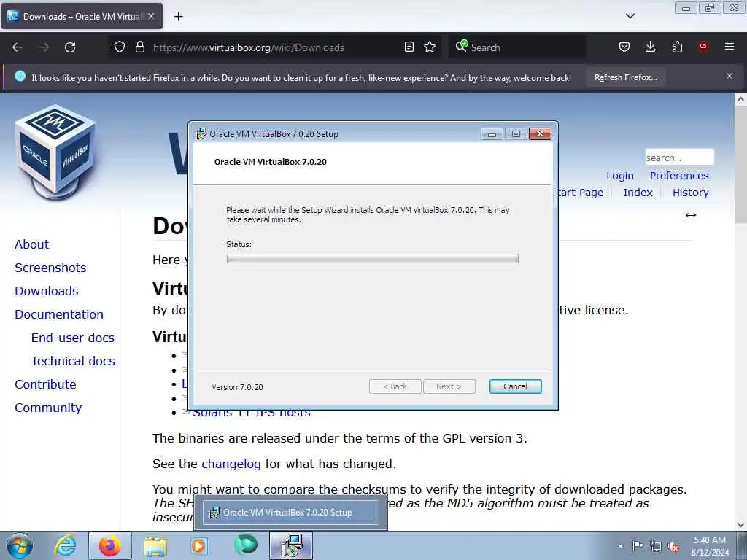Switch to Firefox taskbar button
This screenshot has height=560, width=747.
pos(109,545)
